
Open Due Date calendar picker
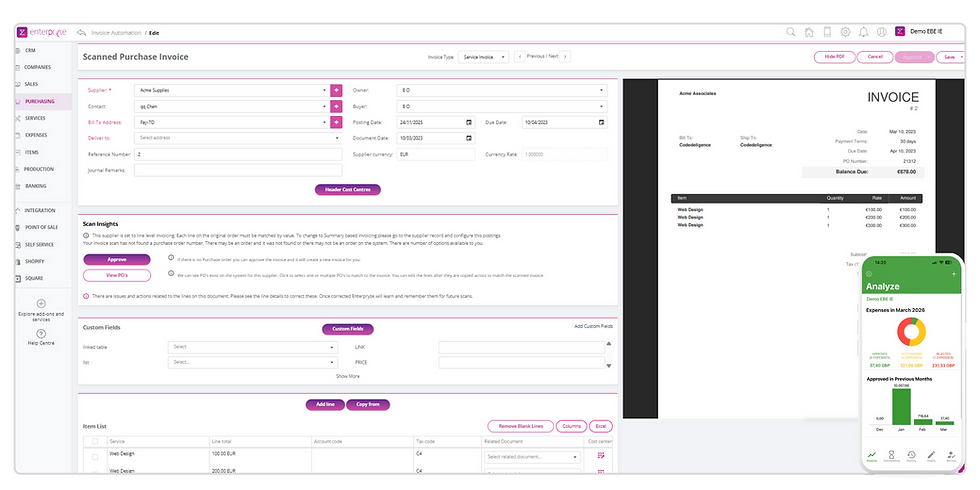coord(601,122)
